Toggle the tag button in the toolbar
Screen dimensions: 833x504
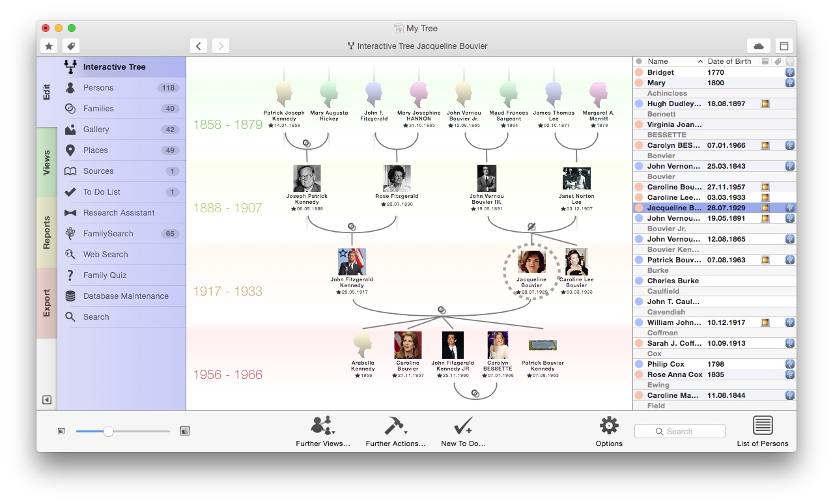[x=70, y=46]
